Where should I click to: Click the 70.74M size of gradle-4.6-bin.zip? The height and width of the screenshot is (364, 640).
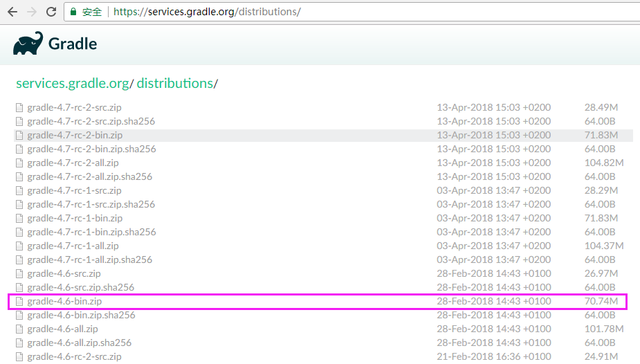point(601,301)
